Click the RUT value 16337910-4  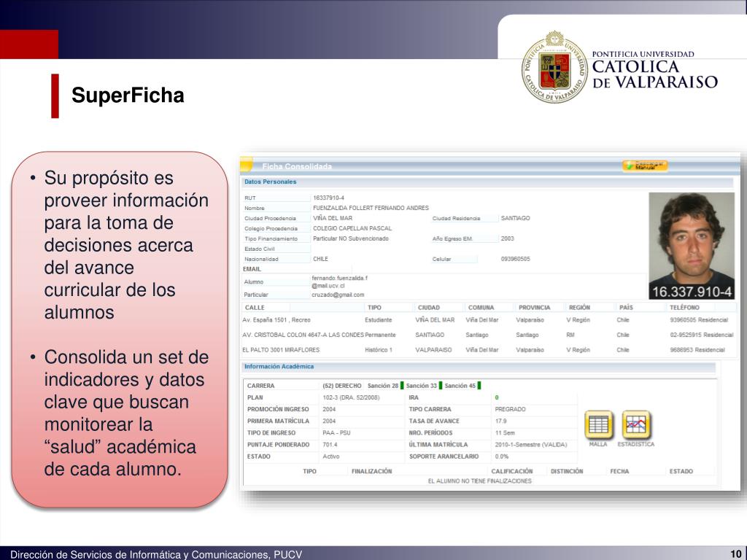[329, 198]
